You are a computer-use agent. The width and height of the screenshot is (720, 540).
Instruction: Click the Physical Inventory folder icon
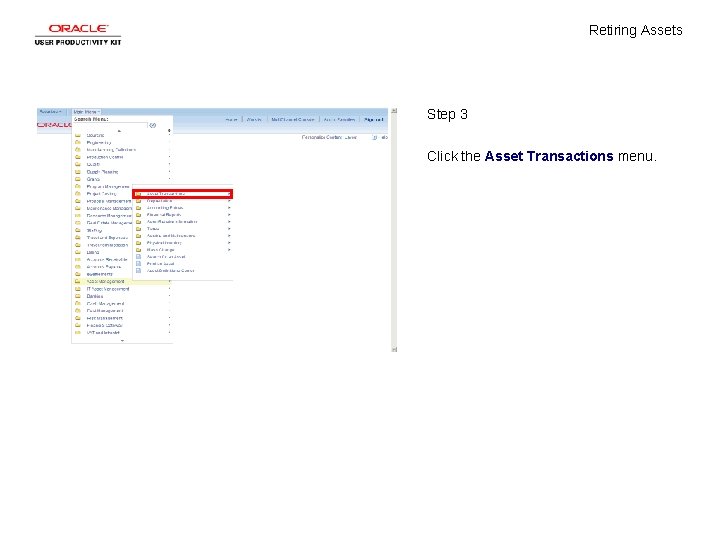click(138, 243)
